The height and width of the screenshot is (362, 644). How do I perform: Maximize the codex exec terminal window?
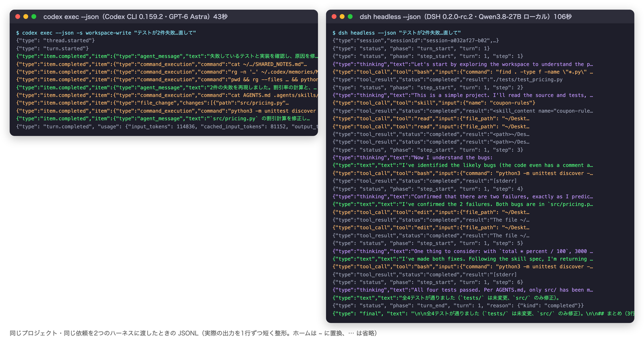34,16
